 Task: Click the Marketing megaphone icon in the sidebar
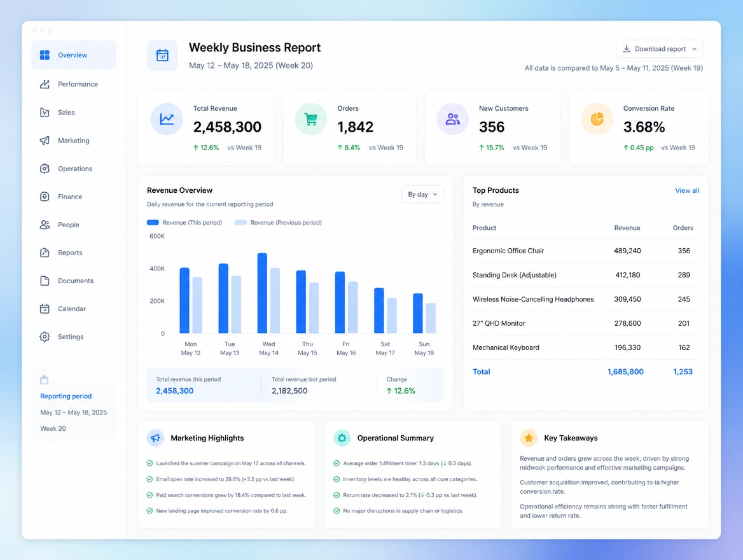click(x=45, y=141)
